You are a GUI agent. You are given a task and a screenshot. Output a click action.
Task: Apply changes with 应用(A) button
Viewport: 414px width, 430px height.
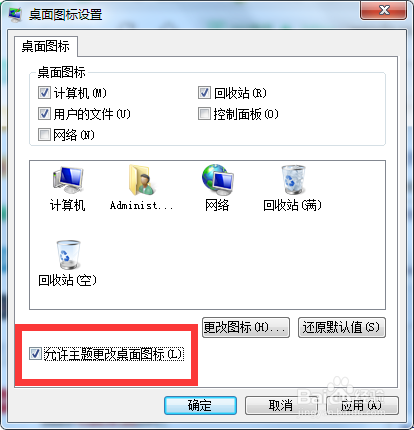point(362,406)
